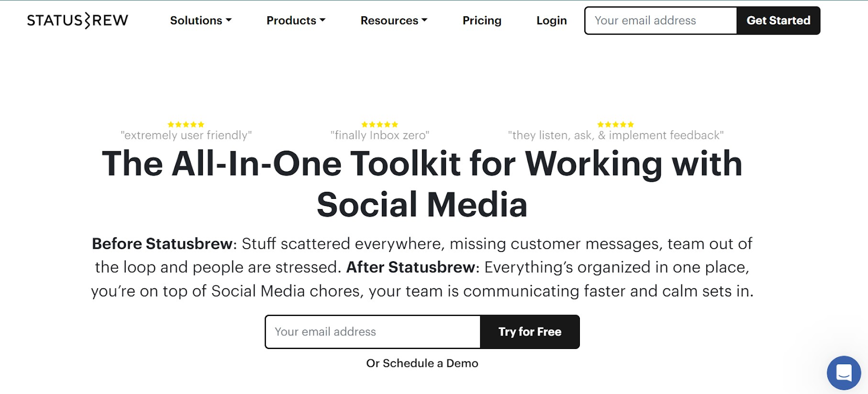The image size is (868, 394).
Task: Click the Try for Free button
Action: [x=529, y=332]
